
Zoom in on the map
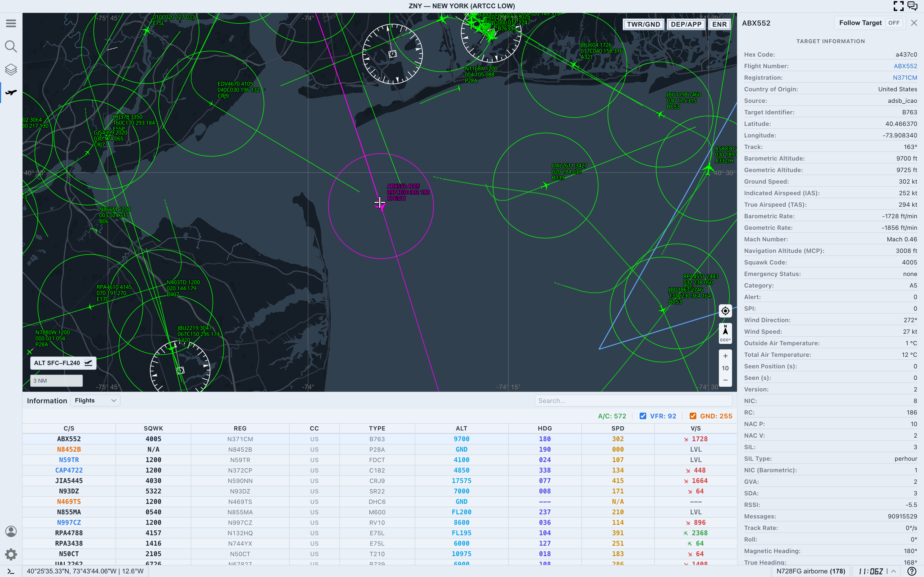pos(725,356)
